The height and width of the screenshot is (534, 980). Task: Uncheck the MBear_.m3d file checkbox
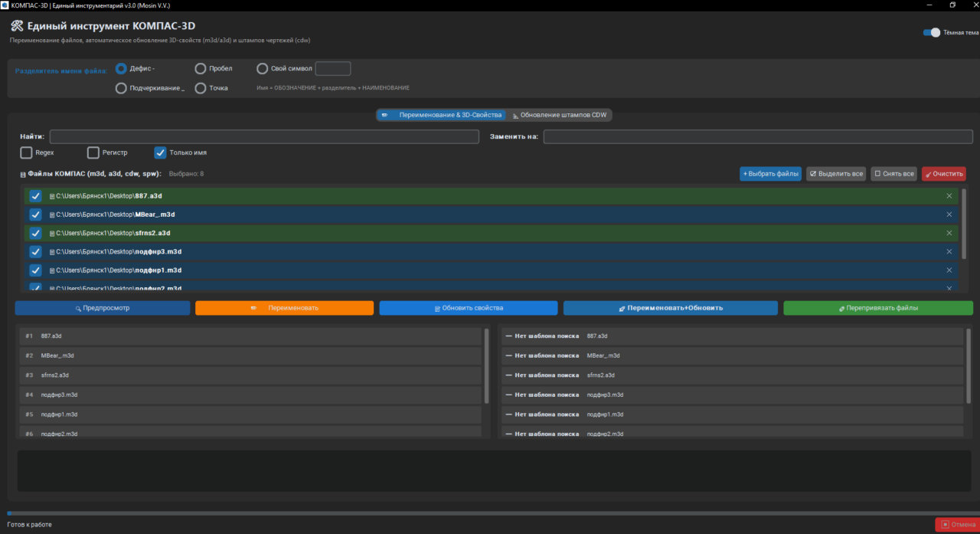35,215
